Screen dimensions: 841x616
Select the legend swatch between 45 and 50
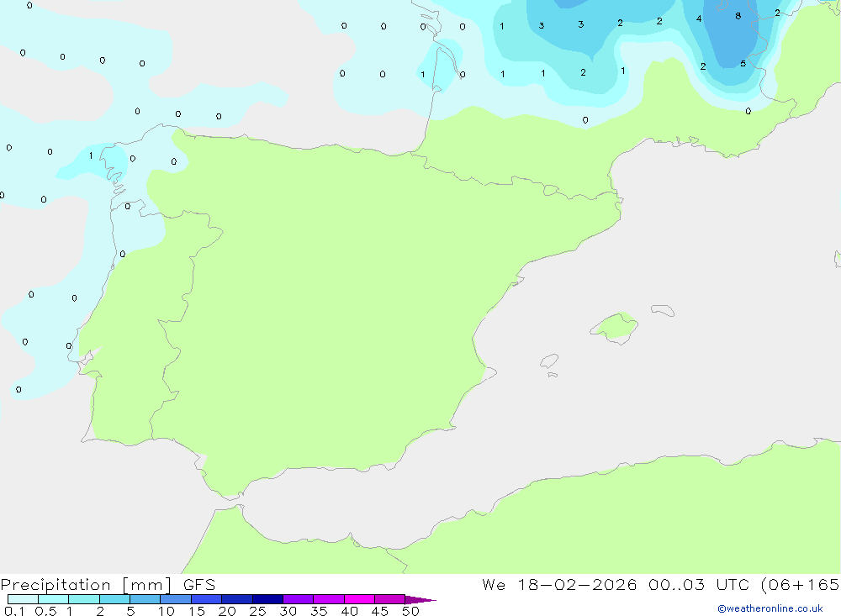coord(389,599)
